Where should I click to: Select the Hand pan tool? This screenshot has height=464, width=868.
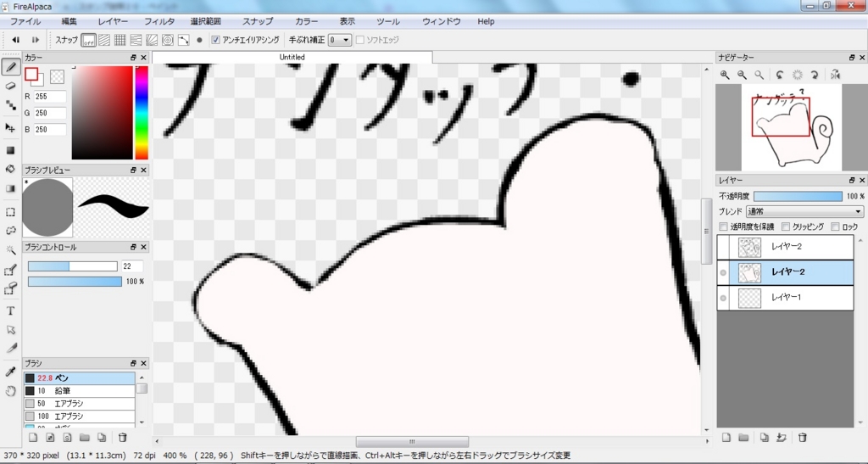click(10, 391)
